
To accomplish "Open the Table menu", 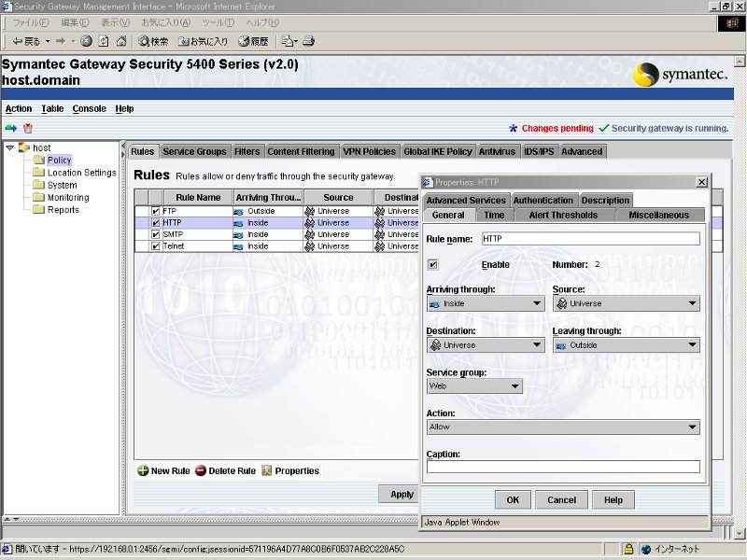I will (x=52, y=108).
